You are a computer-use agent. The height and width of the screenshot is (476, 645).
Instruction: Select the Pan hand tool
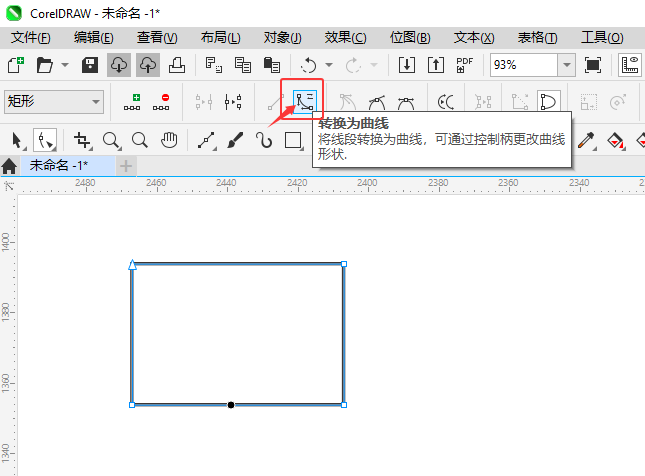tap(169, 140)
